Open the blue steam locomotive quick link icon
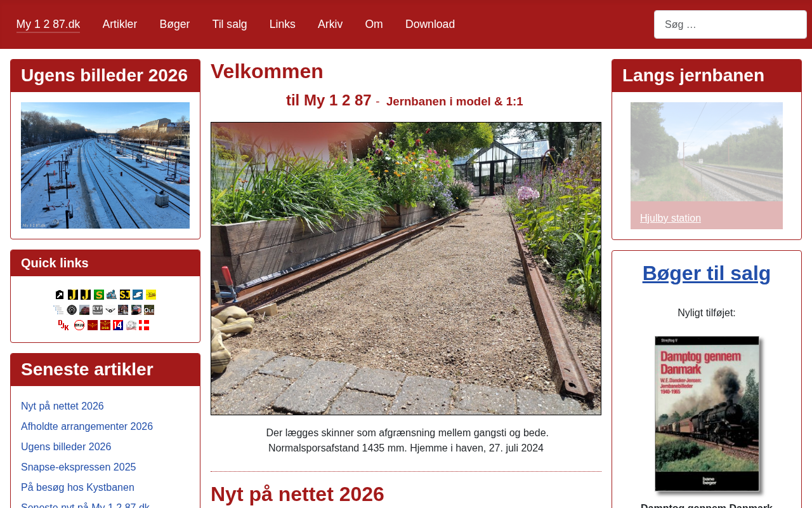 pyautogui.click(x=112, y=295)
